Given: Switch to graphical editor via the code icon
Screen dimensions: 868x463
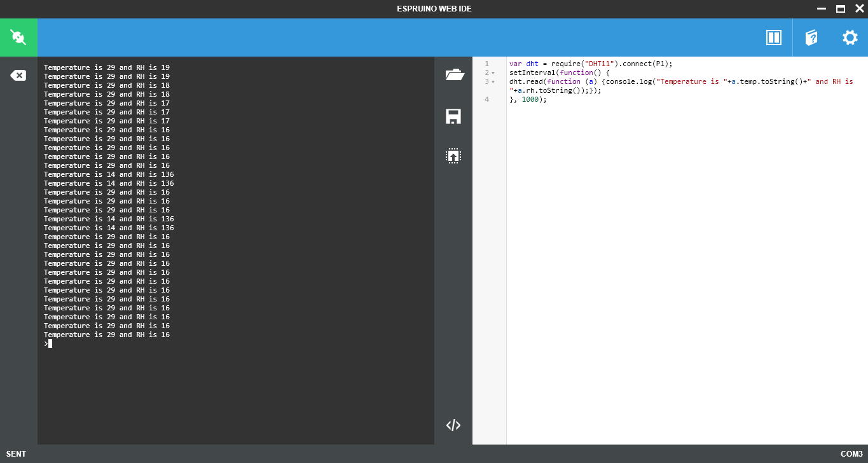Looking at the screenshot, I should click(x=453, y=425).
